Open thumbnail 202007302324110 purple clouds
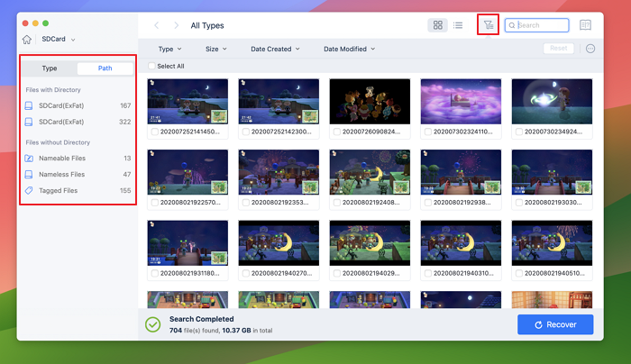This screenshot has height=364, width=631. 461,101
